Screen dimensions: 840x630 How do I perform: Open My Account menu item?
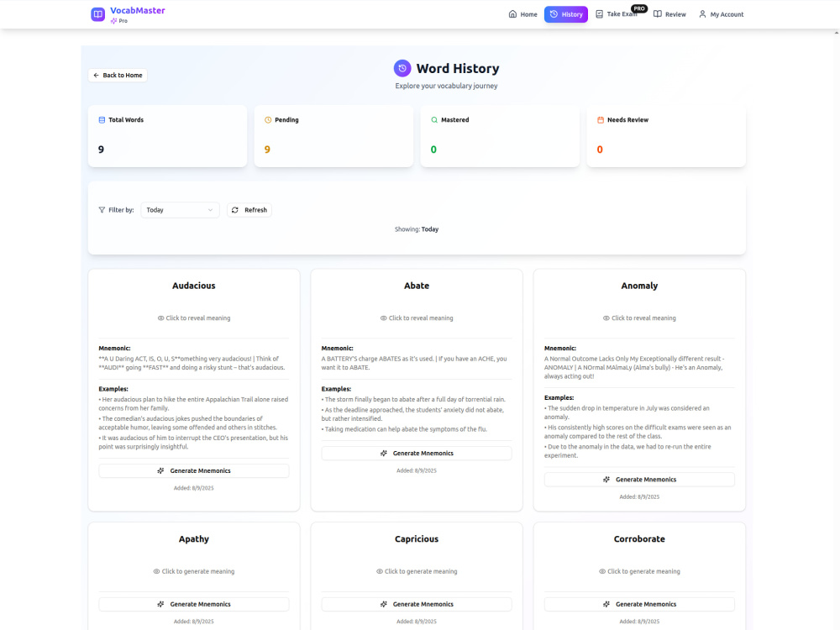coord(721,14)
